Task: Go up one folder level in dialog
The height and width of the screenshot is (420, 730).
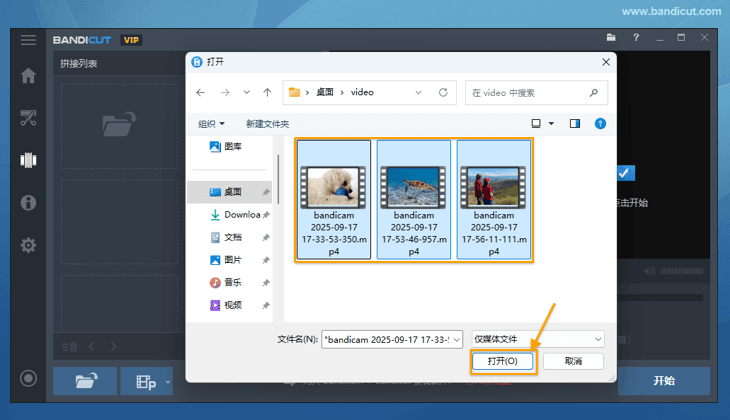Action: point(267,92)
